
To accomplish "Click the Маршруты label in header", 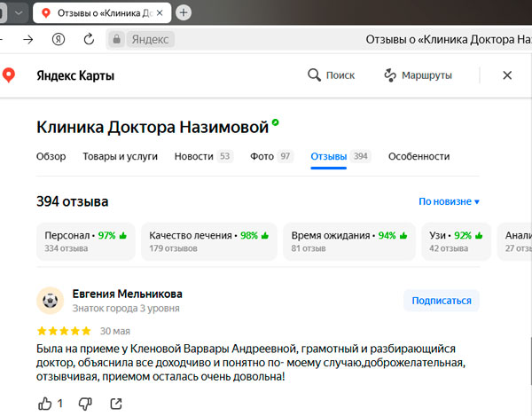I will [426, 75].
